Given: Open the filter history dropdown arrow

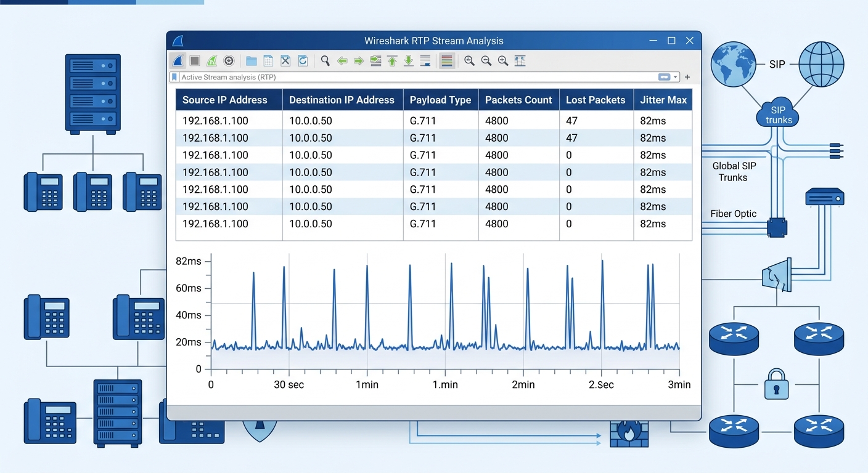Looking at the screenshot, I should [x=676, y=78].
